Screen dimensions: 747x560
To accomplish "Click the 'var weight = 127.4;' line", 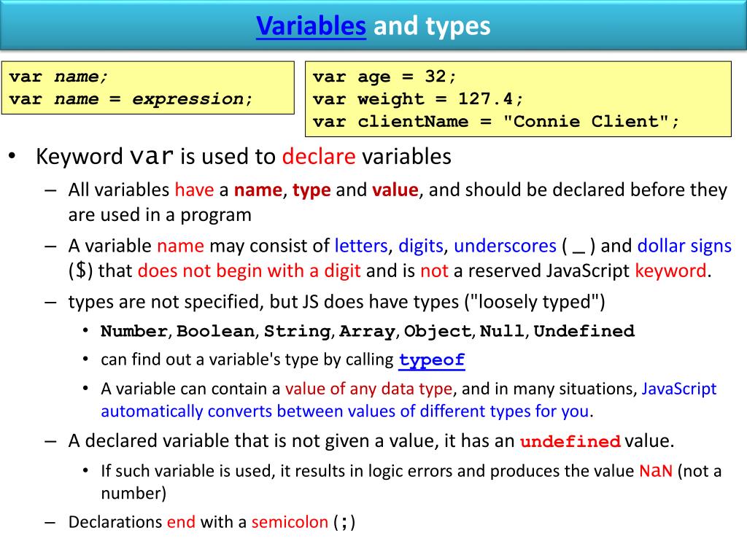I will point(418,99).
